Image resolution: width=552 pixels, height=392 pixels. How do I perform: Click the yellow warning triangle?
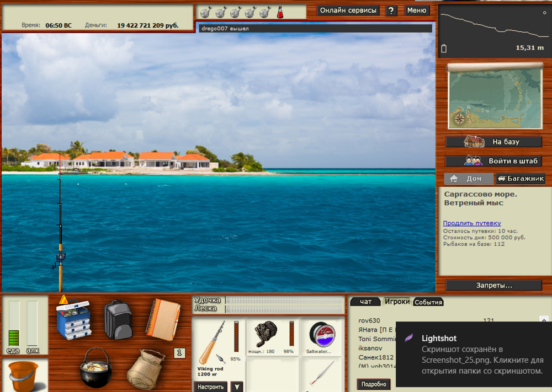tap(63, 300)
